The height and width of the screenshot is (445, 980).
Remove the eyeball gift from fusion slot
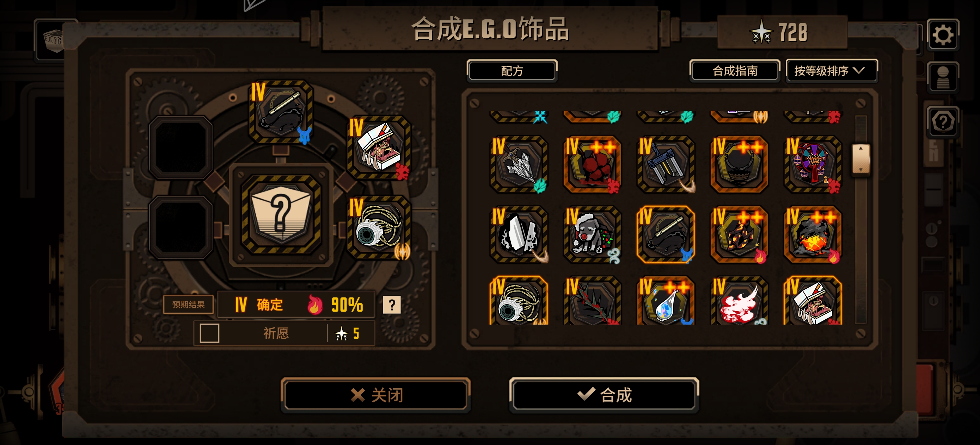click(x=379, y=227)
